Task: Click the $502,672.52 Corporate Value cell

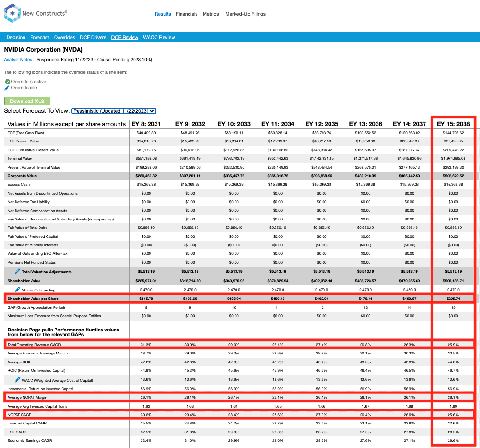Action: click(453, 176)
